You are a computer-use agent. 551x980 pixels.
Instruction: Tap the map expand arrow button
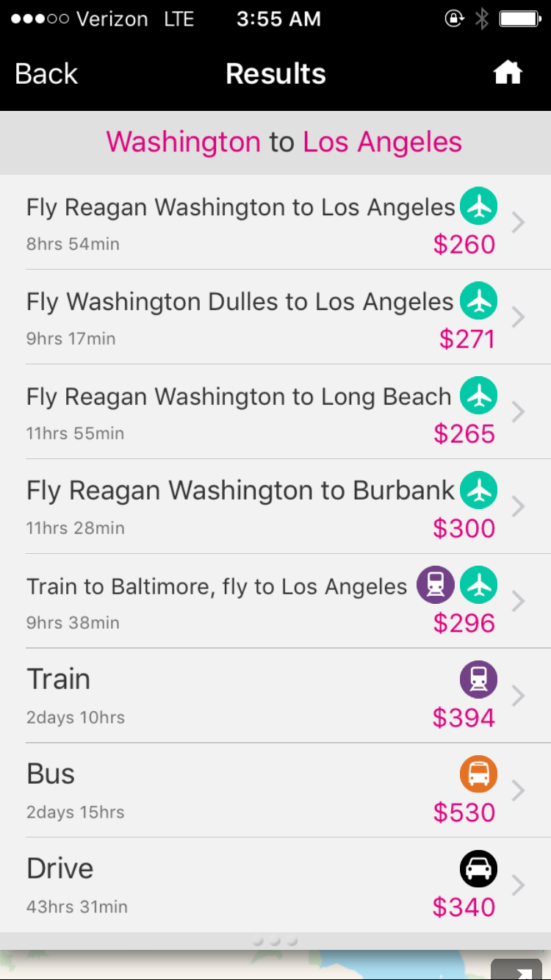coord(516,971)
